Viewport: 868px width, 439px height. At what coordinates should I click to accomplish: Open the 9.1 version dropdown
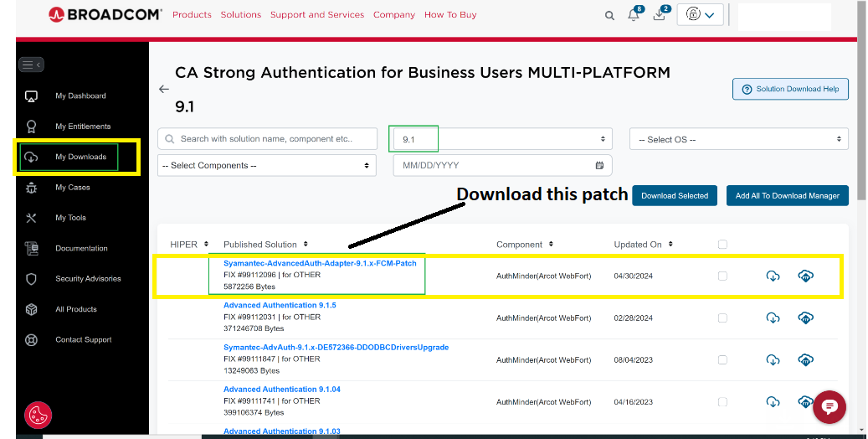coord(502,139)
